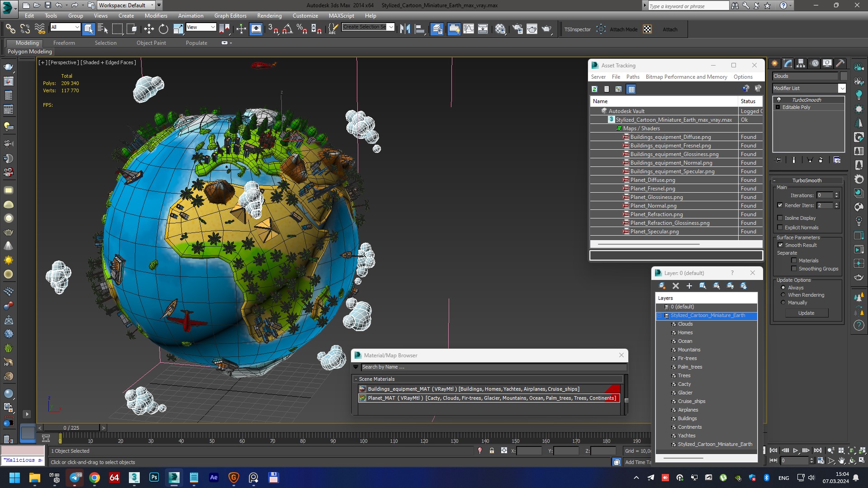Screen dimensions: 868x488
Task: Open the Rendering menu
Action: tap(269, 15)
